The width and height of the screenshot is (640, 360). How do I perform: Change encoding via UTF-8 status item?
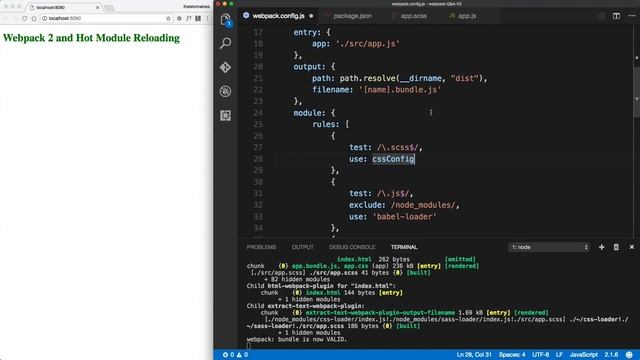(540, 355)
